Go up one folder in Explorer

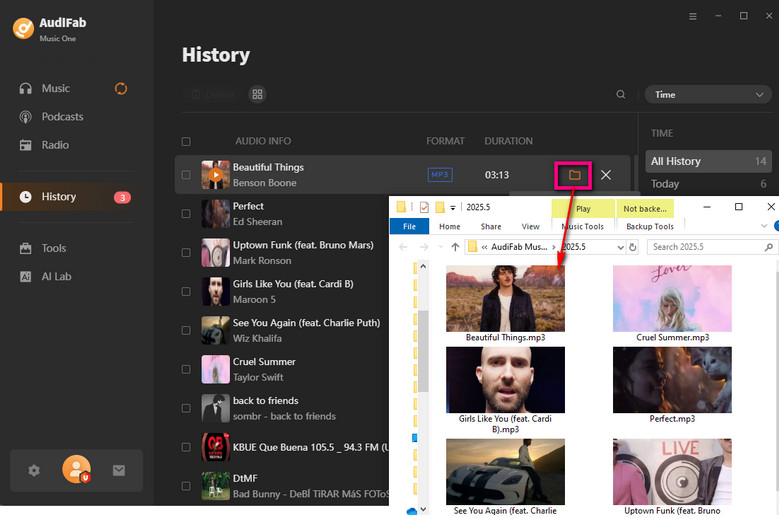pyautogui.click(x=455, y=247)
